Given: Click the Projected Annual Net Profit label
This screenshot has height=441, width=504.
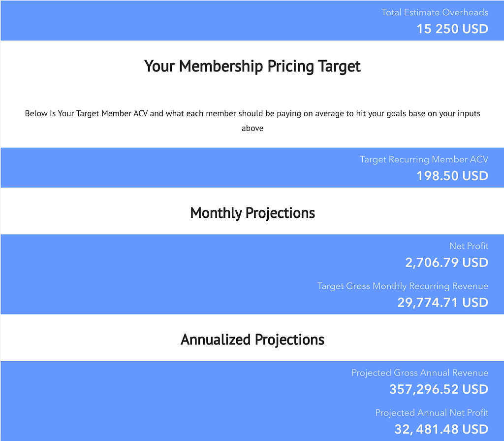Looking at the screenshot, I should [432, 413].
